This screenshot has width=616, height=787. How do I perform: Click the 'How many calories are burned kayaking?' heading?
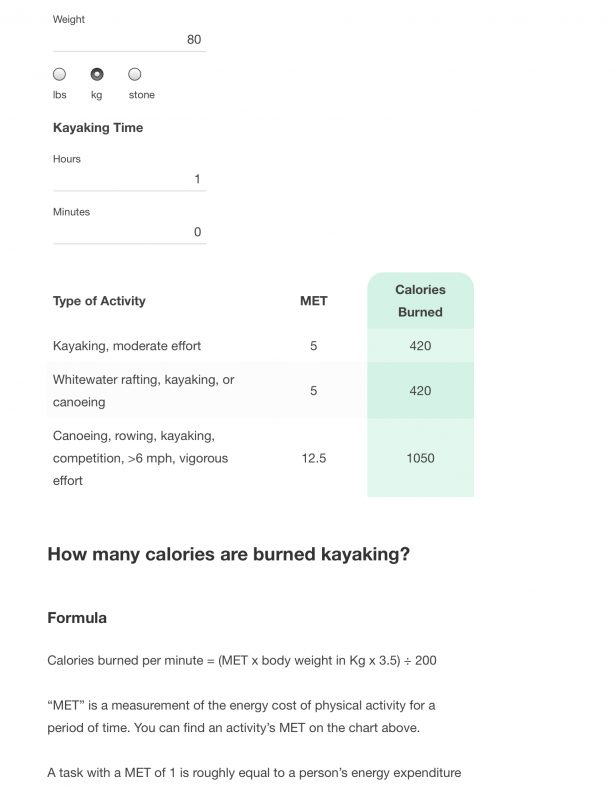pyautogui.click(x=228, y=554)
